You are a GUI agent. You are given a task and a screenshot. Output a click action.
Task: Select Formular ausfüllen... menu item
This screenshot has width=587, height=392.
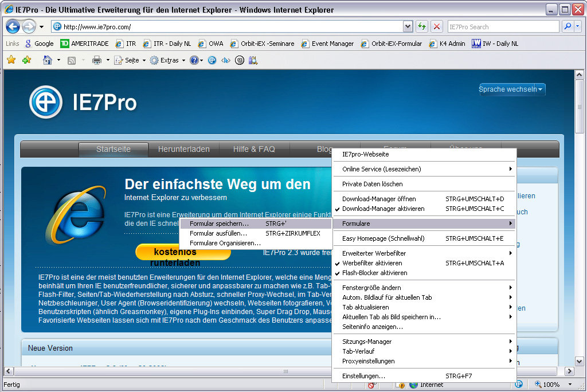point(256,233)
